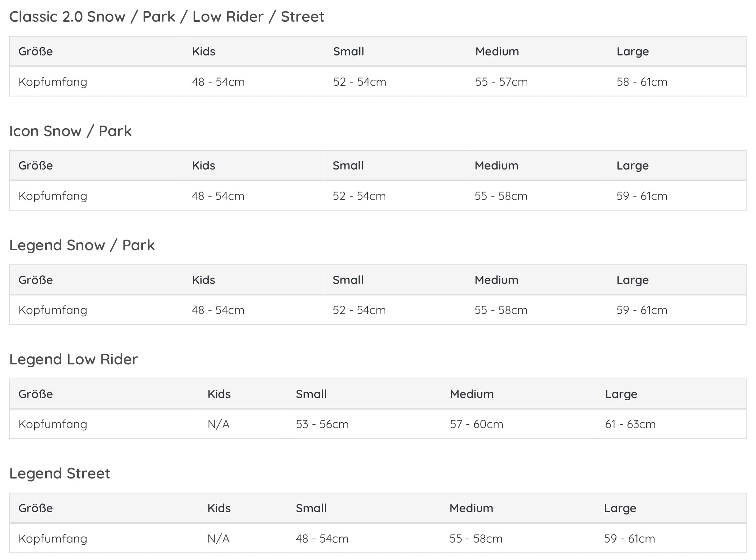This screenshot has height=560, width=756.
Task: Select the Größe header in Classic 2.0 table
Action: tap(36, 51)
